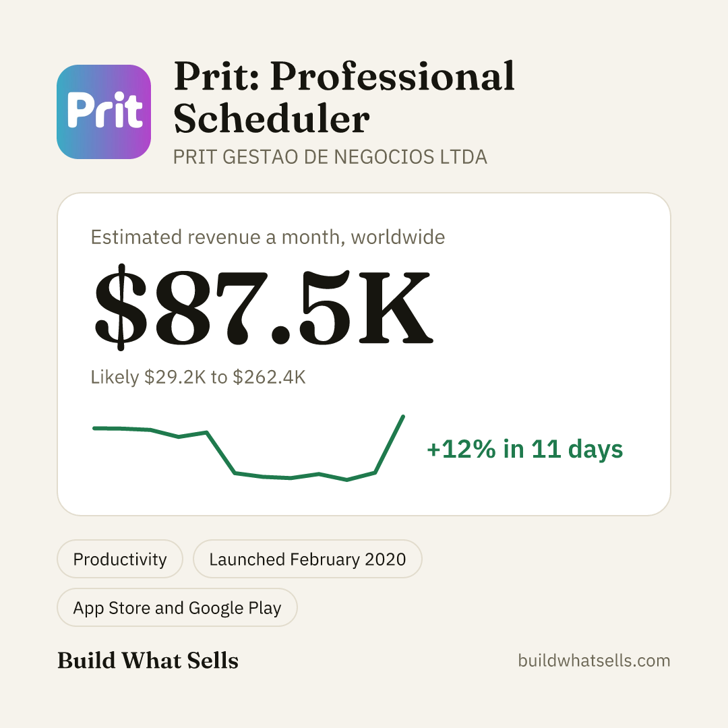The image size is (728, 728).
Task: Click the $87.5K revenue figure
Action: tap(264, 307)
